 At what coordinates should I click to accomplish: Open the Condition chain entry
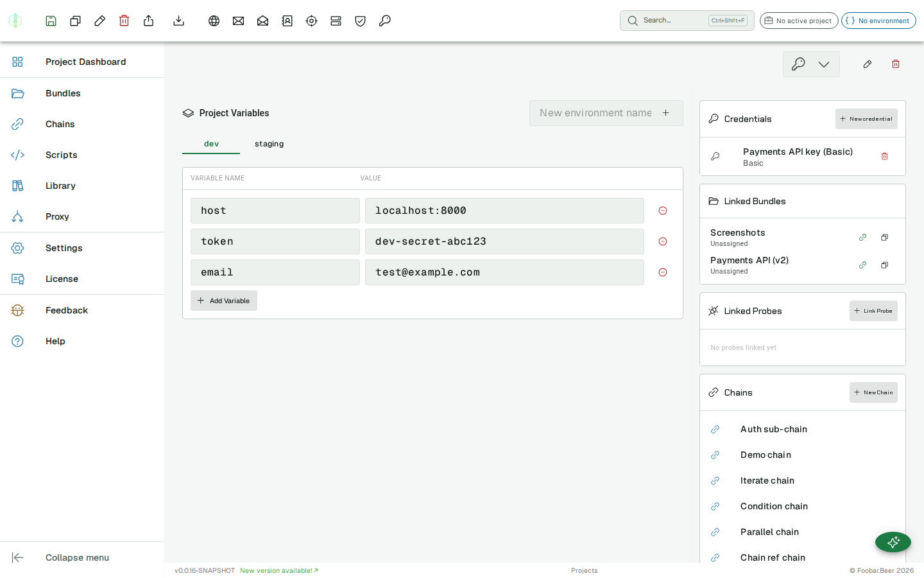[803, 506]
